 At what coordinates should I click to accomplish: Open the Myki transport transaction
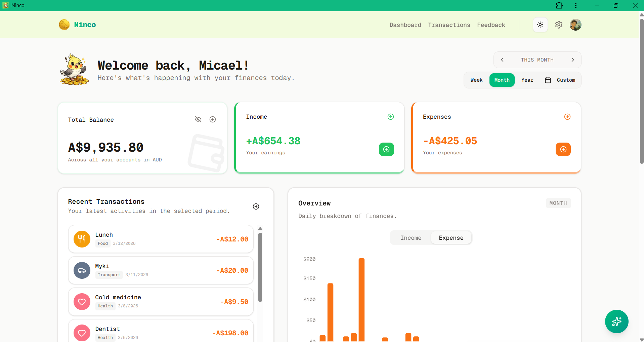coord(161,270)
